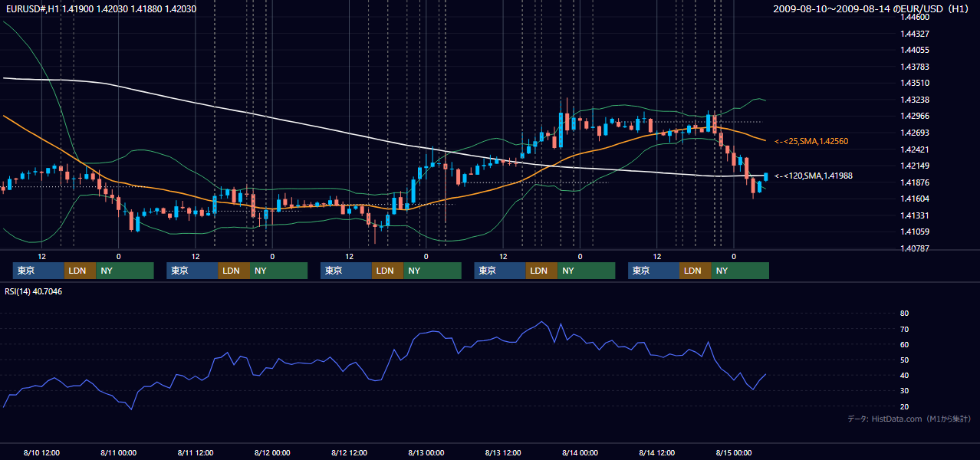
Task: Select the leftmost LDN session block
Action: 80,271
